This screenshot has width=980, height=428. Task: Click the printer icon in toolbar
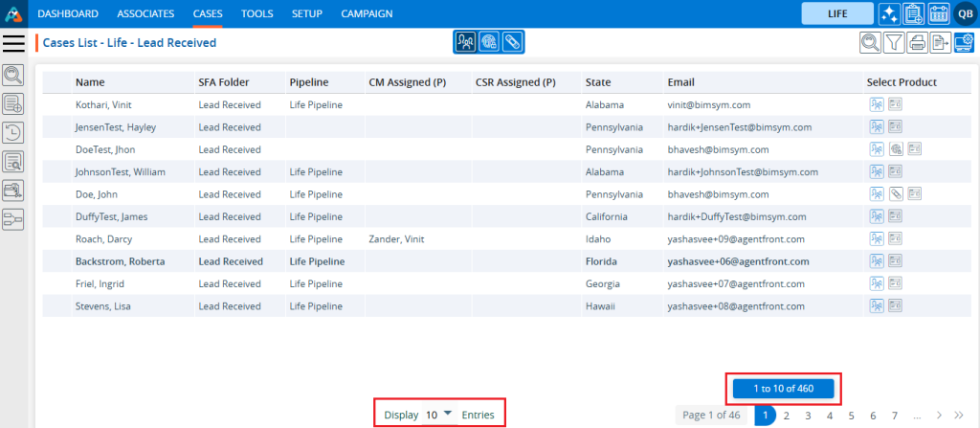click(917, 42)
